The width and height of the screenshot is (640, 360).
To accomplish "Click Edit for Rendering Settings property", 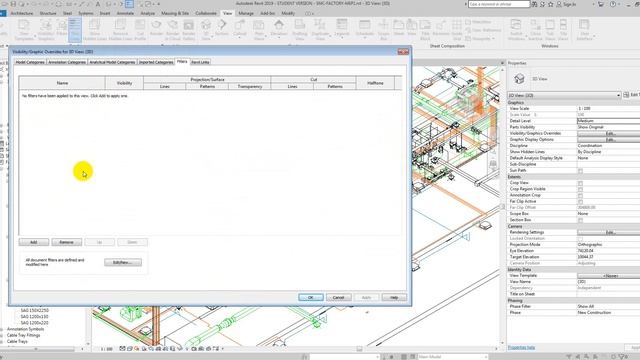I will (609, 232).
